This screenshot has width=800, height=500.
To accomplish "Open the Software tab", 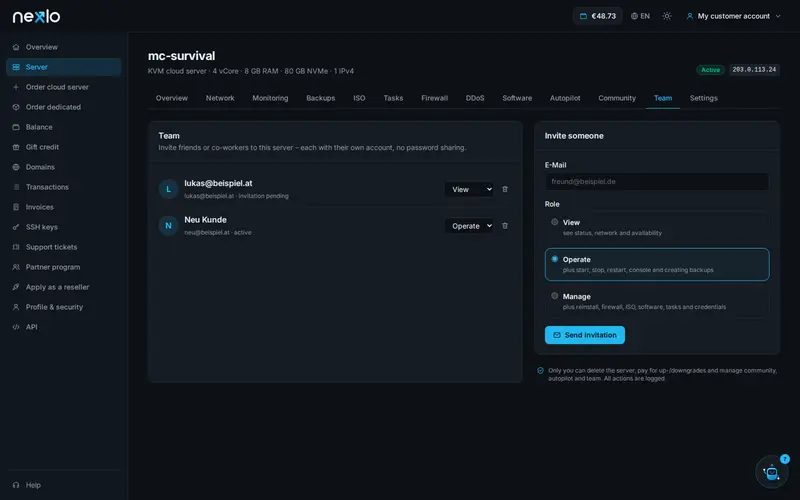I will pyautogui.click(x=517, y=98).
